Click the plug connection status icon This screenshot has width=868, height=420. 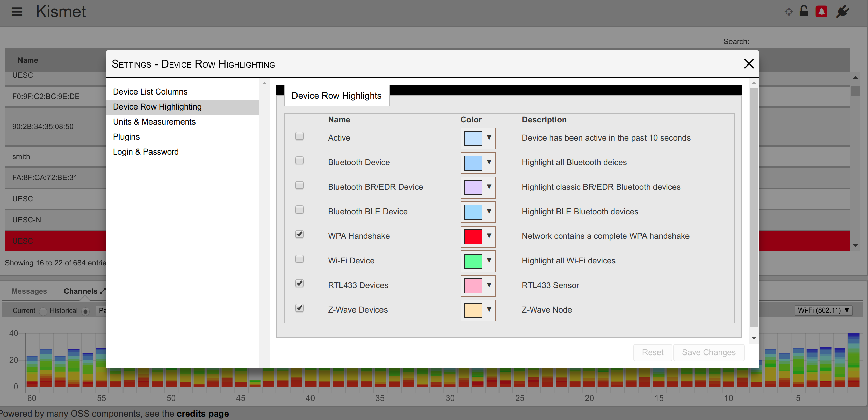pos(842,12)
